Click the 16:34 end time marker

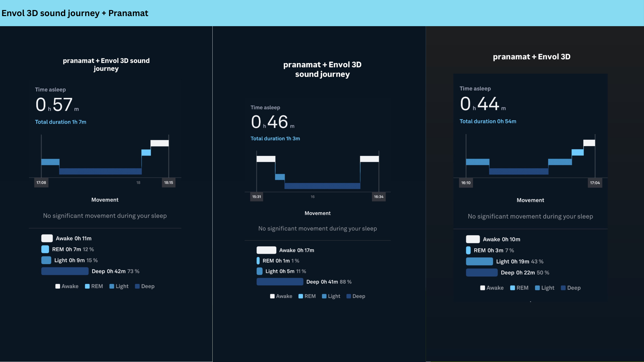379,197
